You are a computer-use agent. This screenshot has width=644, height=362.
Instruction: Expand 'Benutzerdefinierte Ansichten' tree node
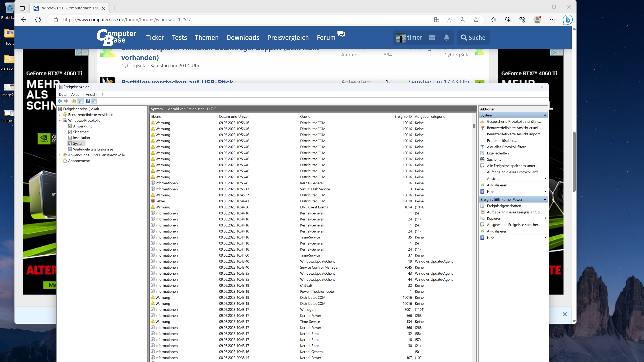click(x=60, y=115)
